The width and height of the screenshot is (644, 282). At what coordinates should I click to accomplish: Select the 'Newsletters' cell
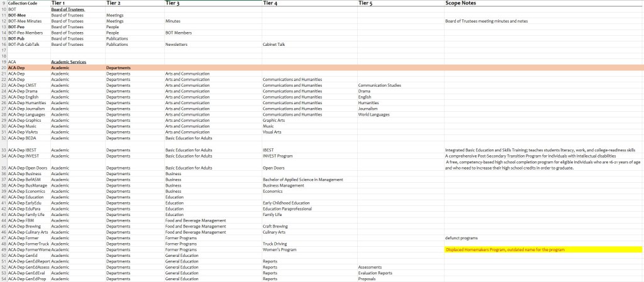(x=177, y=45)
